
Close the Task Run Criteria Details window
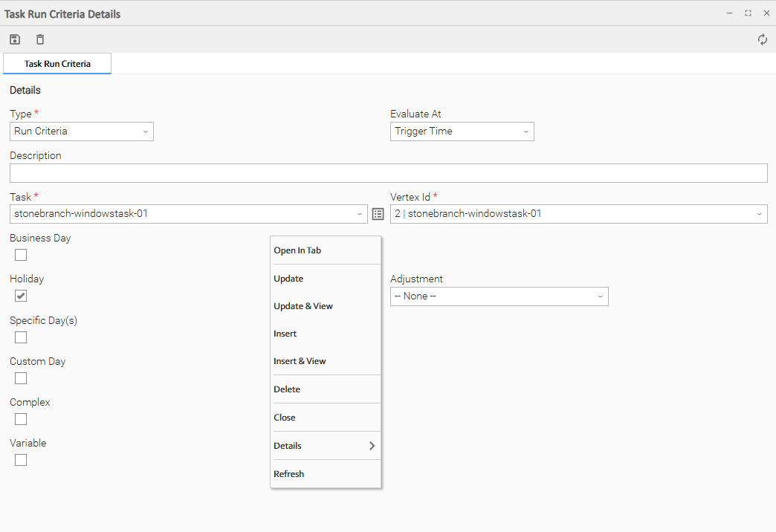point(766,13)
